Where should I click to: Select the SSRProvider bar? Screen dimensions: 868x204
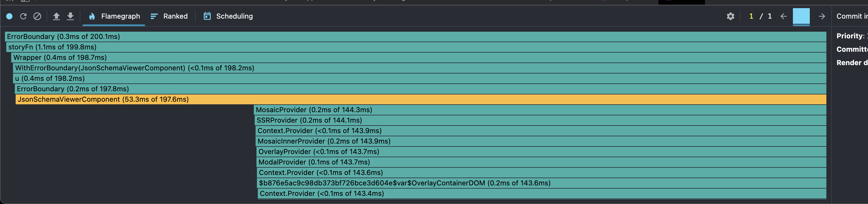[541, 120]
